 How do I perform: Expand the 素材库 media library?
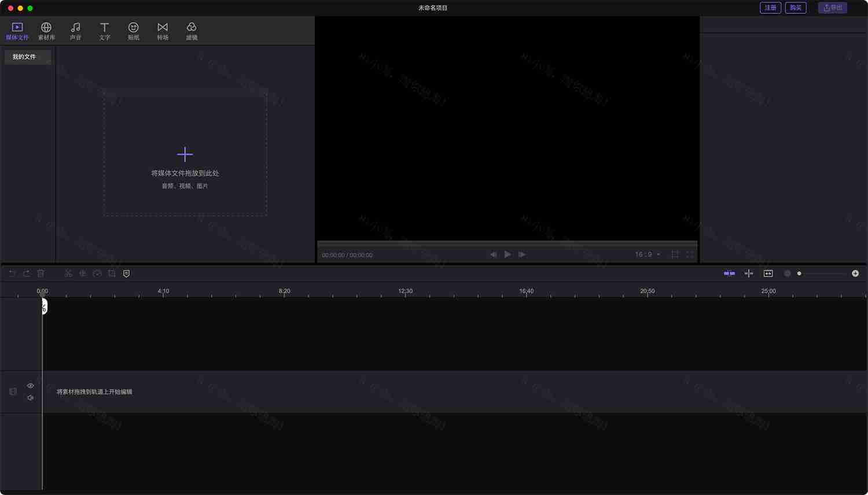(x=46, y=30)
